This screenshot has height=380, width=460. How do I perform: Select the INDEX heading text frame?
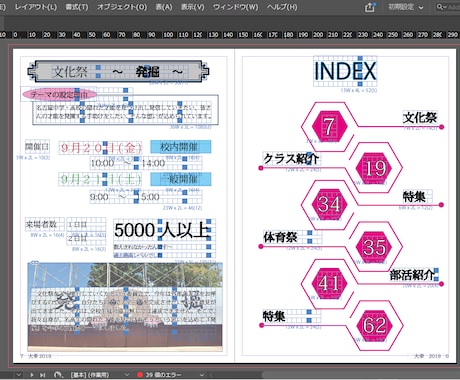(x=345, y=71)
